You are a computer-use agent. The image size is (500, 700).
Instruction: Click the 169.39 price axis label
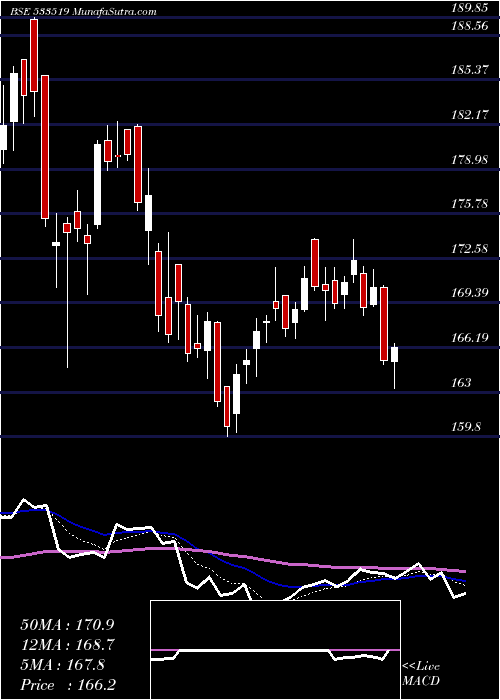470,293
